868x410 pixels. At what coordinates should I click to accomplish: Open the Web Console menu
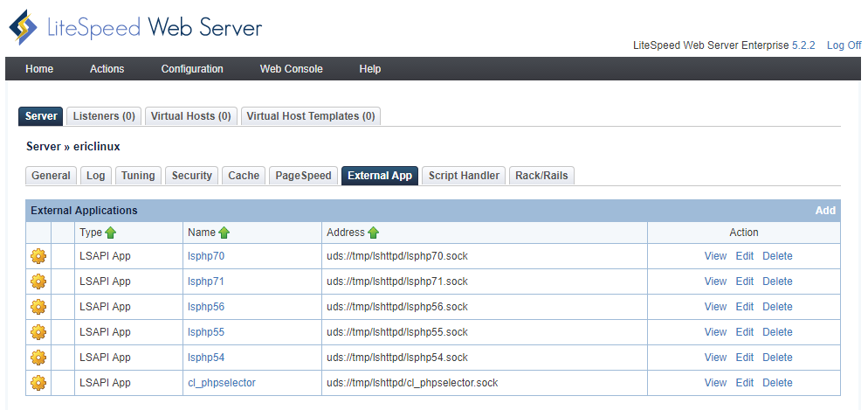pos(291,69)
